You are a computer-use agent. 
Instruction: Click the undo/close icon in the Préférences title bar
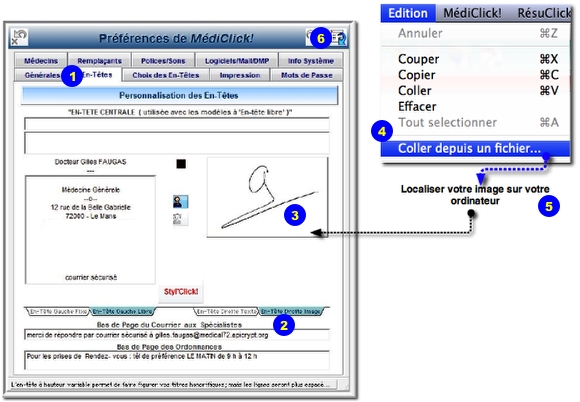coord(18,37)
